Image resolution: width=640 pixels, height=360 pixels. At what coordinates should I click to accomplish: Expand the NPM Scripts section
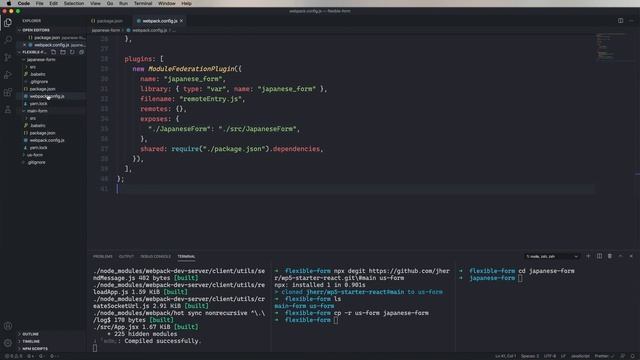point(51,349)
